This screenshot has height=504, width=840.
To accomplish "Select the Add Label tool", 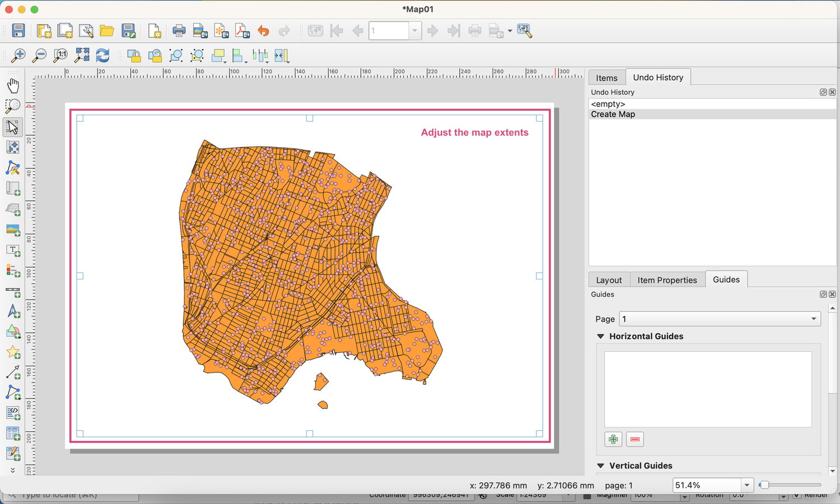I will coord(13,250).
